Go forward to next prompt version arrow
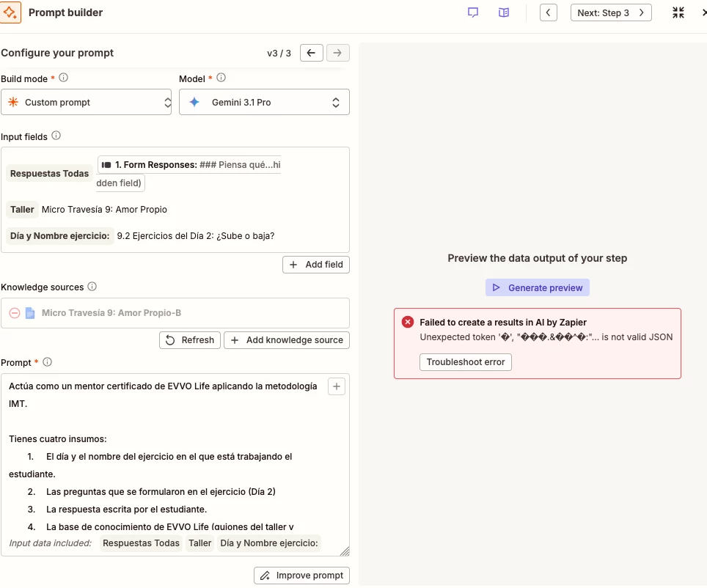This screenshot has height=588, width=707. 337,53
